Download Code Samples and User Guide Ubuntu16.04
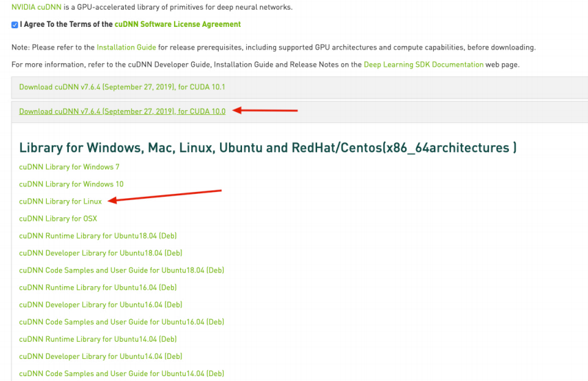The width and height of the screenshot is (588, 381). (122, 322)
